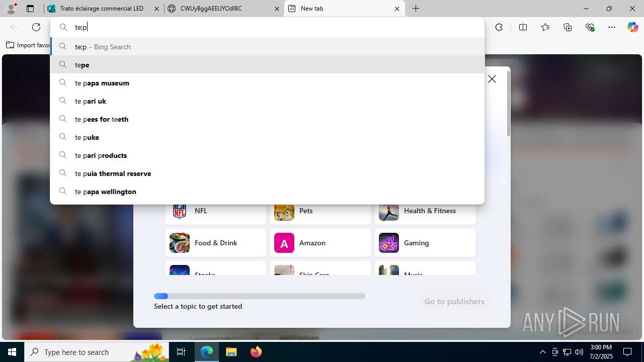Open the profile avatar icon in title bar
This screenshot has height=362, width=644.
click(11, 8)
